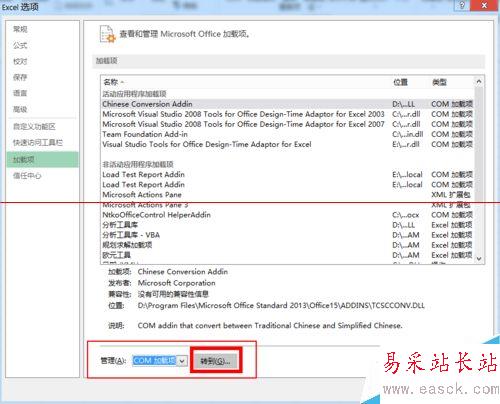Open the 快速访问工具栏 category
This screenshot has height=404, width=500.
click(38, 143)
